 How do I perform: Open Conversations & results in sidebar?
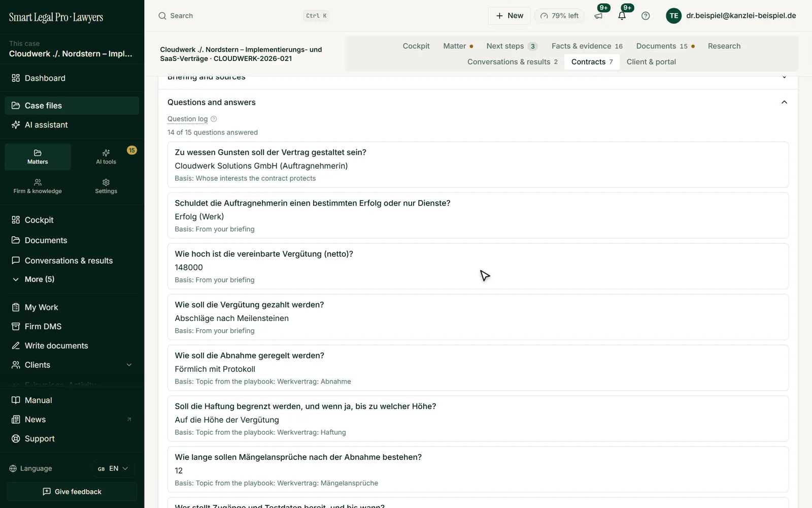click(x=72, y=261)
